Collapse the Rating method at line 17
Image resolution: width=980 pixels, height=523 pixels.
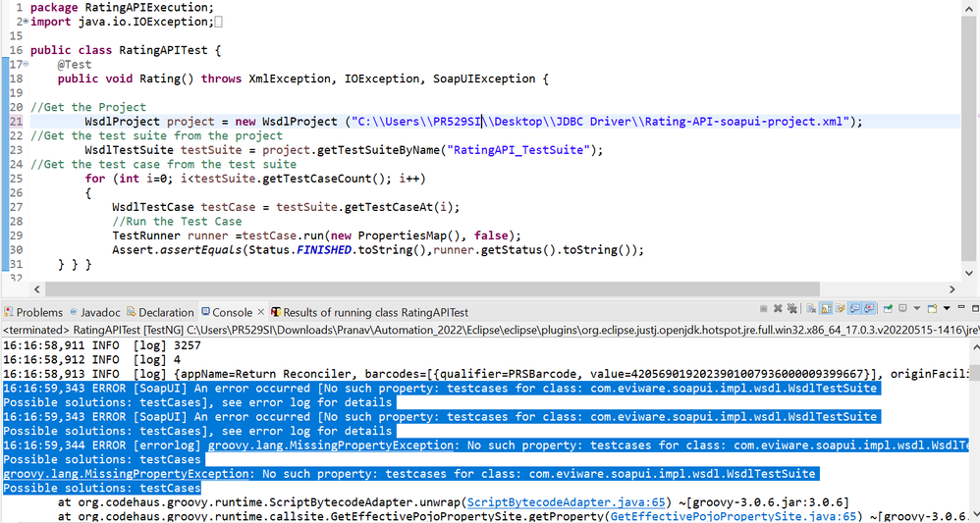tap(26, 64)
